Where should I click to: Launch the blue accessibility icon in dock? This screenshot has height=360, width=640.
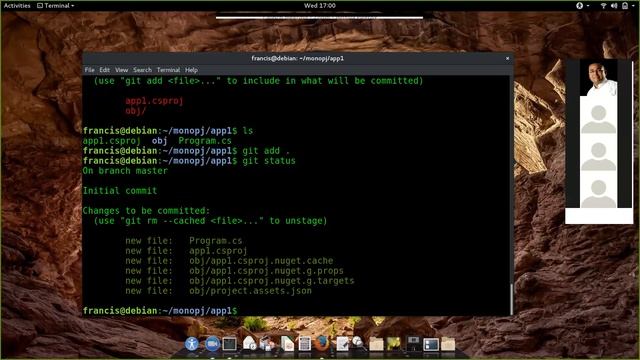(191, 344)
